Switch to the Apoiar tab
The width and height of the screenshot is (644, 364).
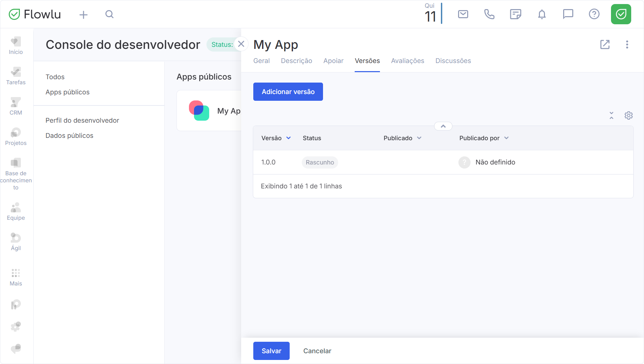pyautogui.click(x=333, y=61)
